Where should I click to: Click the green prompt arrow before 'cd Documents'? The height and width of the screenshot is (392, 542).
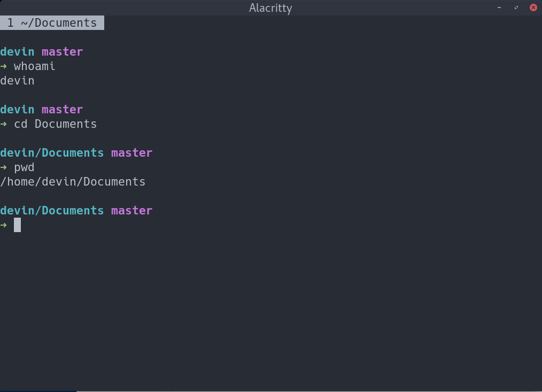coord(3,124)
